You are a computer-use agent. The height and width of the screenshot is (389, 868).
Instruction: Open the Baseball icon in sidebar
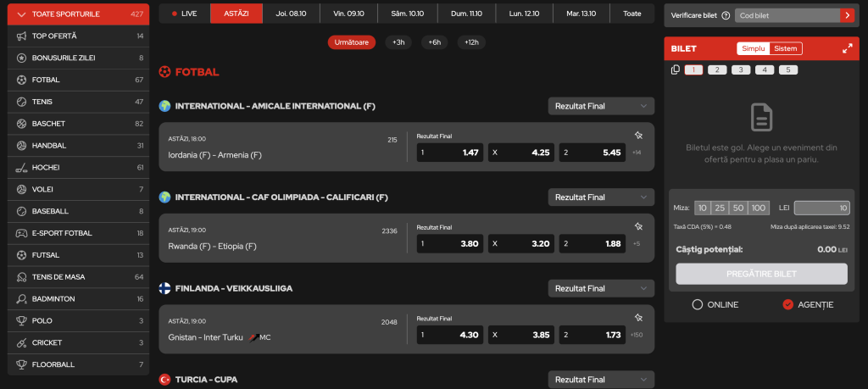pyautogui.click(x=21, y=211)
